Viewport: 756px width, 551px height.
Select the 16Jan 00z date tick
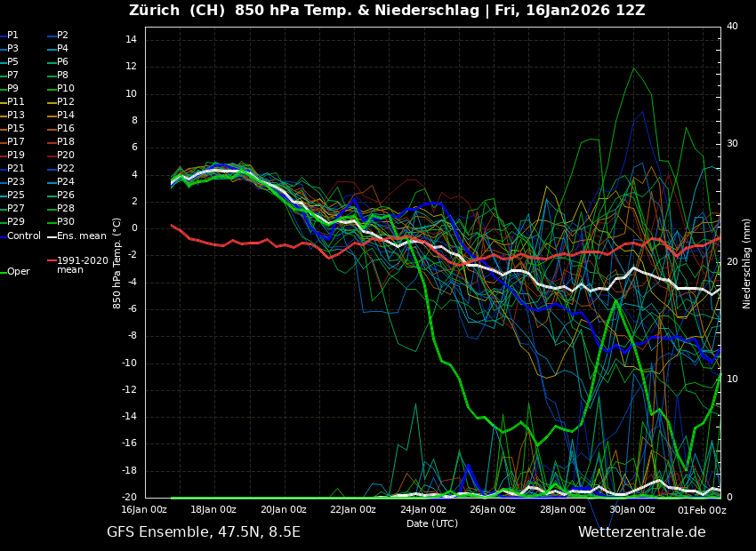(144, 510)
